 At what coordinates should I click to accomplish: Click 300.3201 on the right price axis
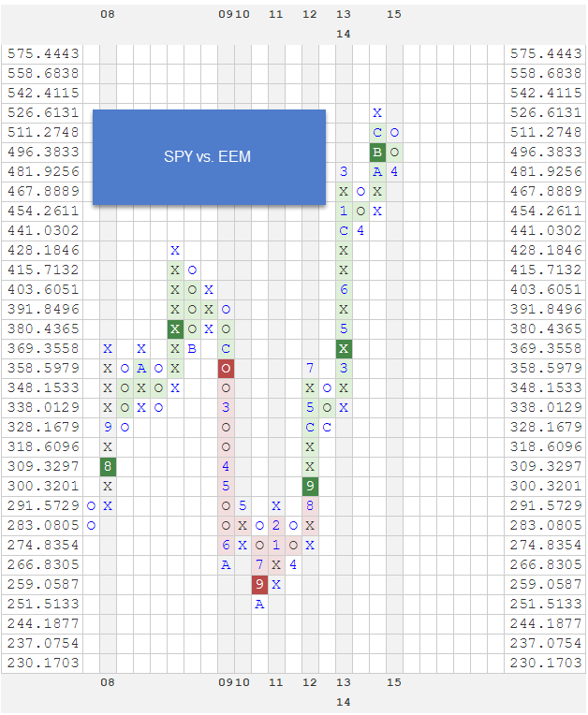[546, 486]
